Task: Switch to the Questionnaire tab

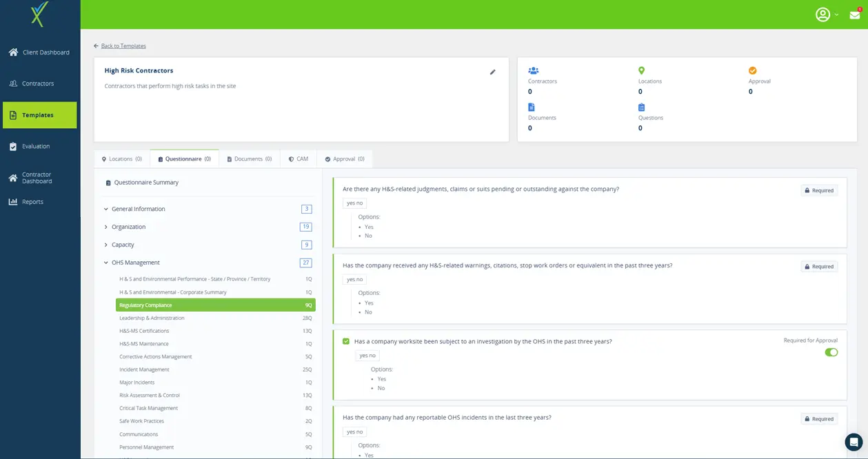Action: [184, 159]
